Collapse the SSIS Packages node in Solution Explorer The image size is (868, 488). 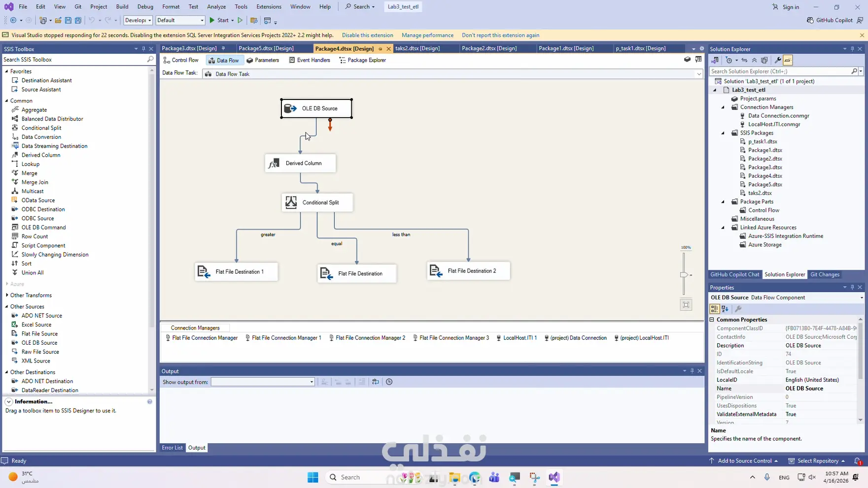click(x=723, y=133)
